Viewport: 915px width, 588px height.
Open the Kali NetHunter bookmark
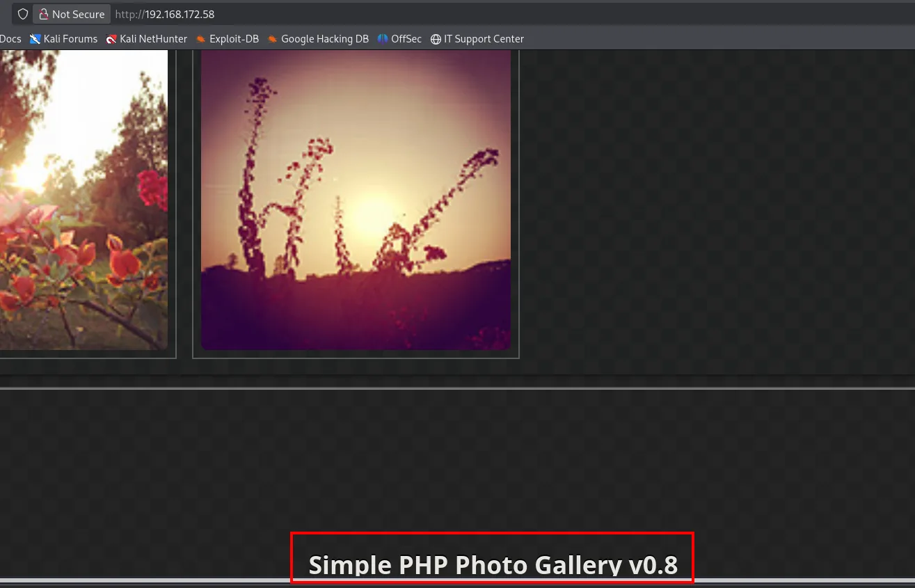point(147,39)
